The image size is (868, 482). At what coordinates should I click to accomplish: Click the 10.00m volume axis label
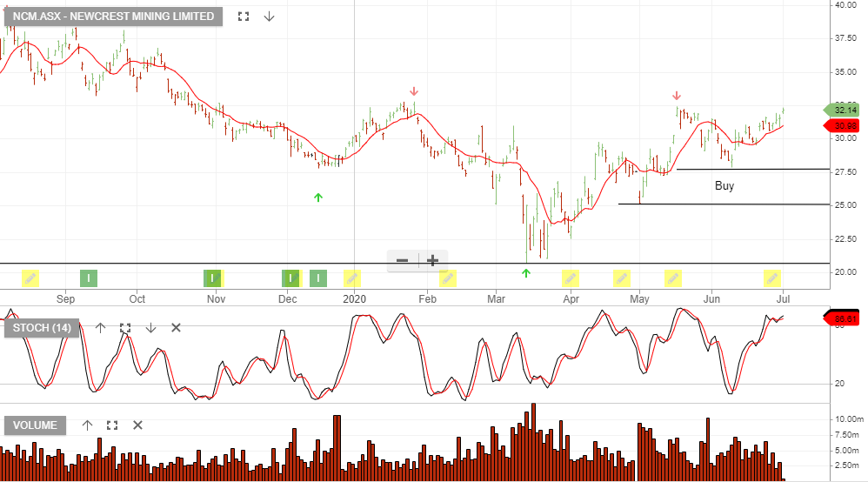[849, 418]
